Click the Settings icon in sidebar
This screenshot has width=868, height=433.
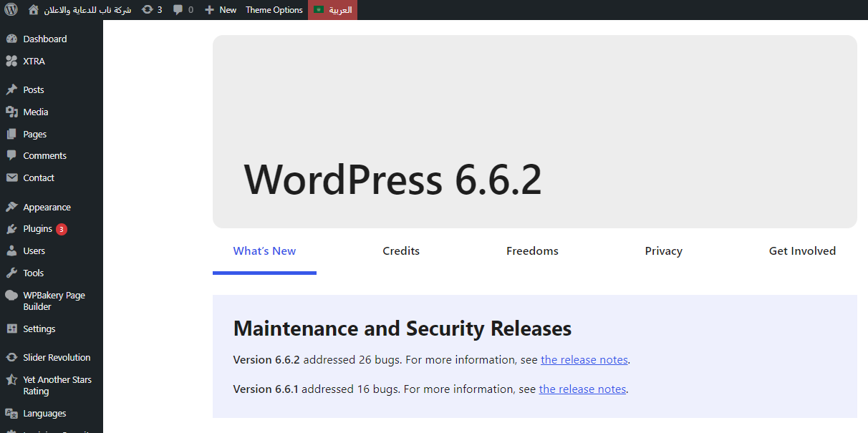pos(11,329)
